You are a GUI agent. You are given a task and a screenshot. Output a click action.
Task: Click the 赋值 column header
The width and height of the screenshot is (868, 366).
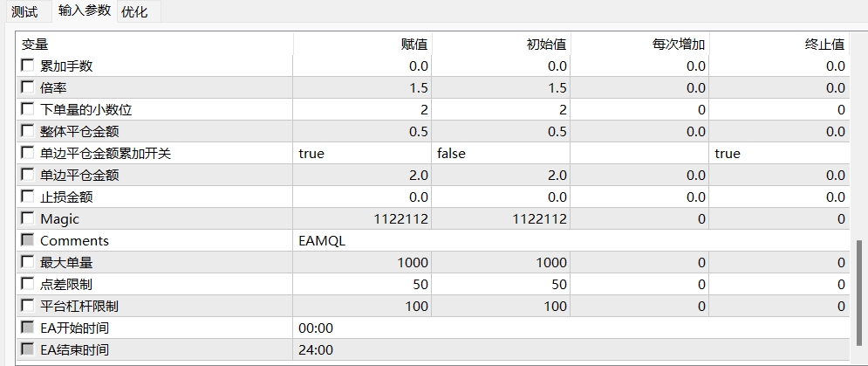tap(413, 44)
